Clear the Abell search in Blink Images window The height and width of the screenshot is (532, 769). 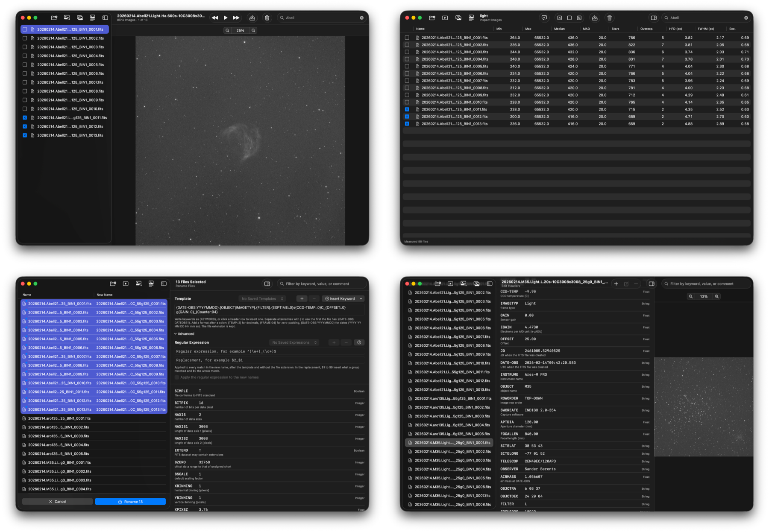[x=361, y=18]
